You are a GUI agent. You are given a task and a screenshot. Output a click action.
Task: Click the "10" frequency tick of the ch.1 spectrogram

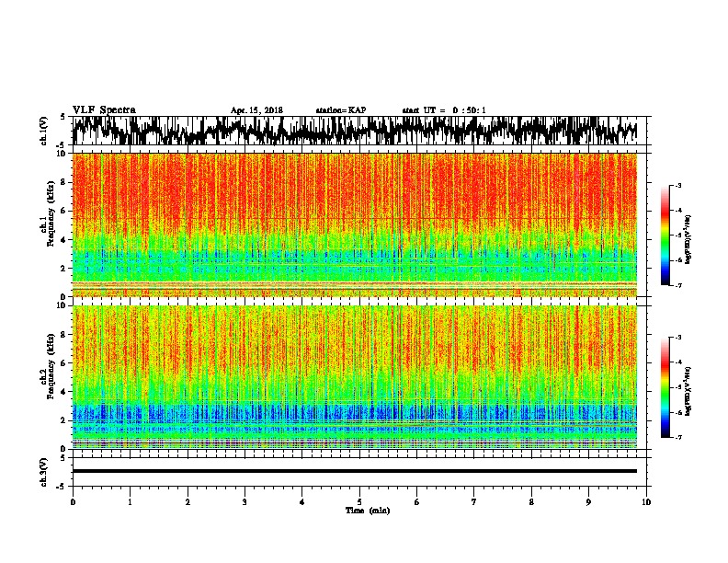(x=62, y=154)
